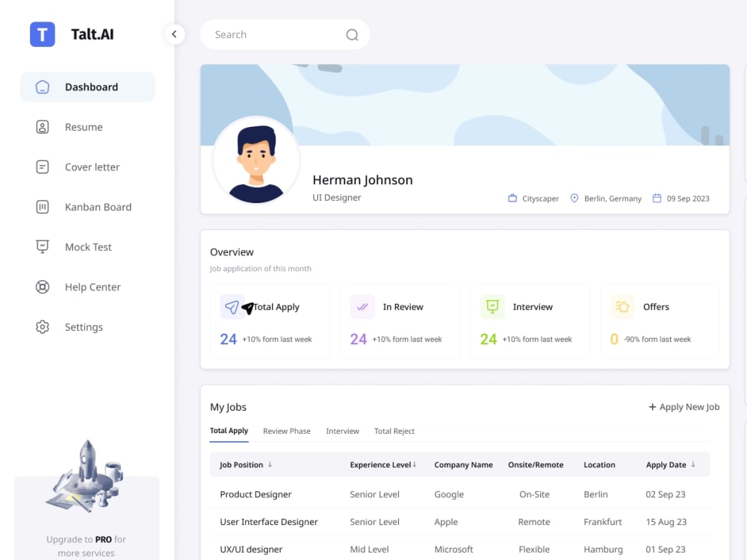Click the 02 Sep 23 apply date

click(x=666, y=494)
